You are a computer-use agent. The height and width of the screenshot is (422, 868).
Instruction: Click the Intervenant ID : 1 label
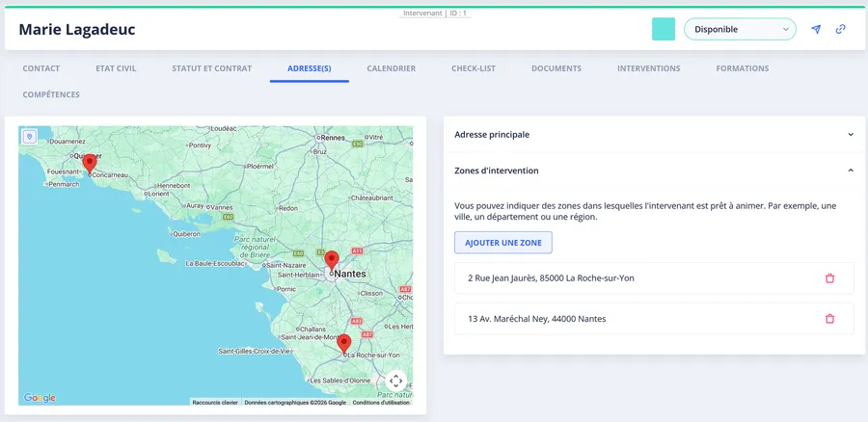pos(435,13)
